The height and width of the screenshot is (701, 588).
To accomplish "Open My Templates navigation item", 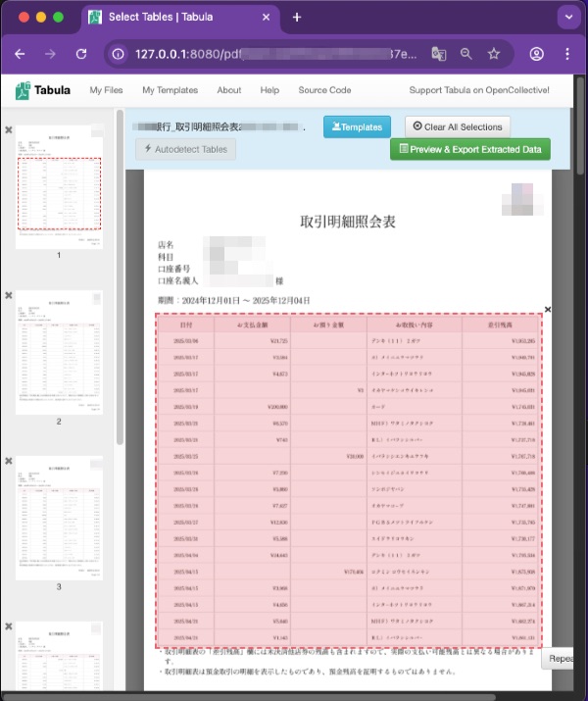I will click(170, 90).
